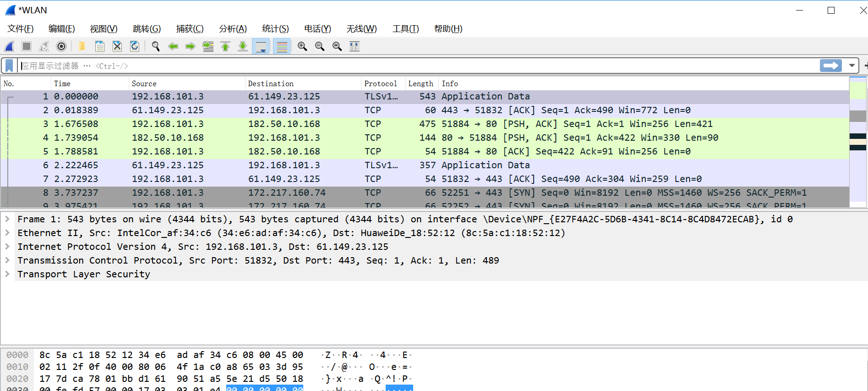The width and height of the screenshot is (868, 391).
Task: Open the 编辑(E) menu
Action: 62,29
